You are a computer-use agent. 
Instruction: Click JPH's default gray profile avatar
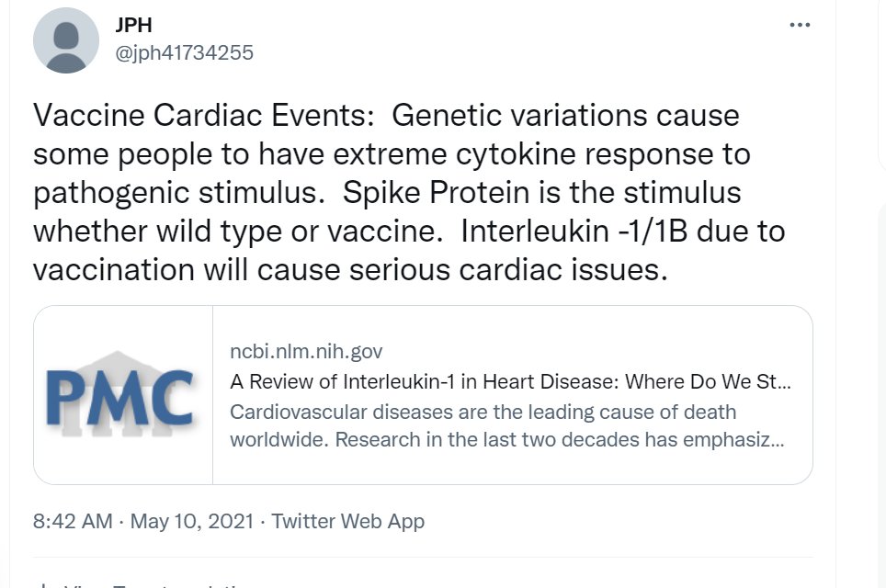66,40
